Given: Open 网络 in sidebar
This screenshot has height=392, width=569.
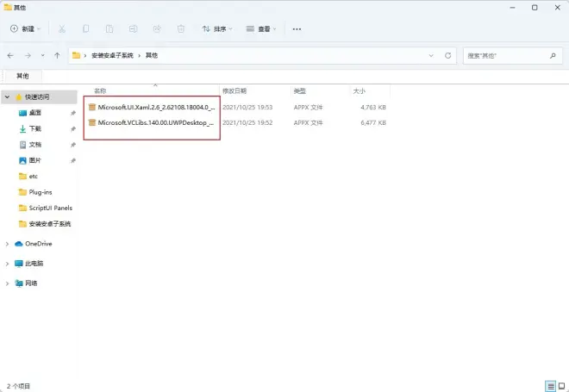Looking at the screenshot, I should [31, 283].
